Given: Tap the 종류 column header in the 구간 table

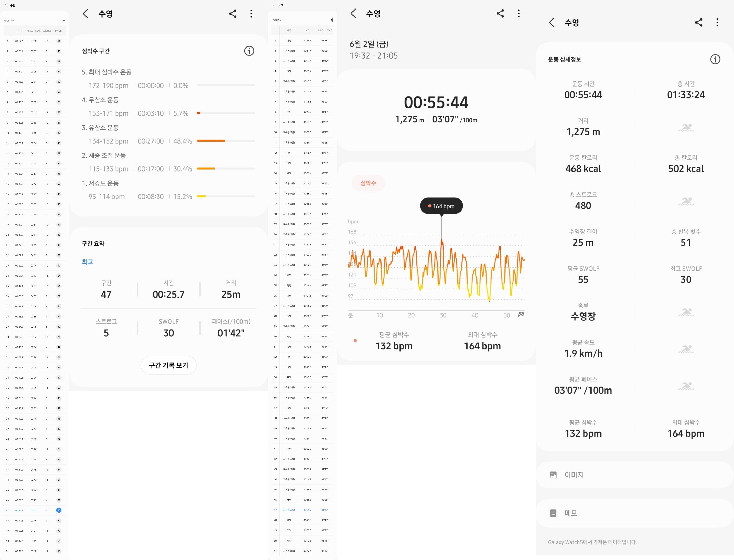Looking at the screenshot, I should click(x=289, y=30).
